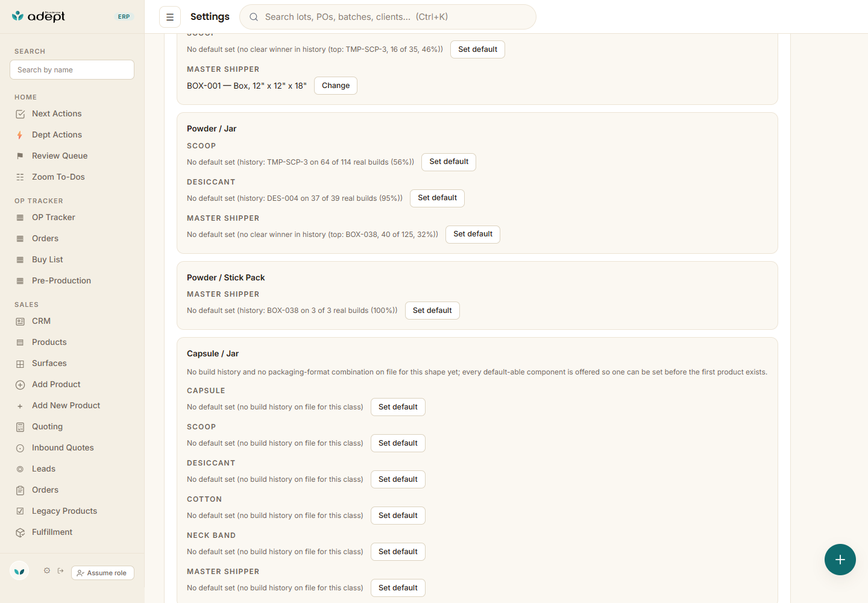Screen dimensions: 868x603
Task: Open Orders clipboard item under Sales
Action: click(72, 490)
